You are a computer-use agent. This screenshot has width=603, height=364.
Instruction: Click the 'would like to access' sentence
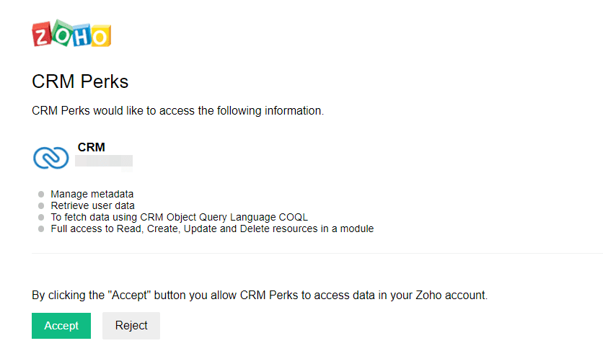tap(177, 111)
